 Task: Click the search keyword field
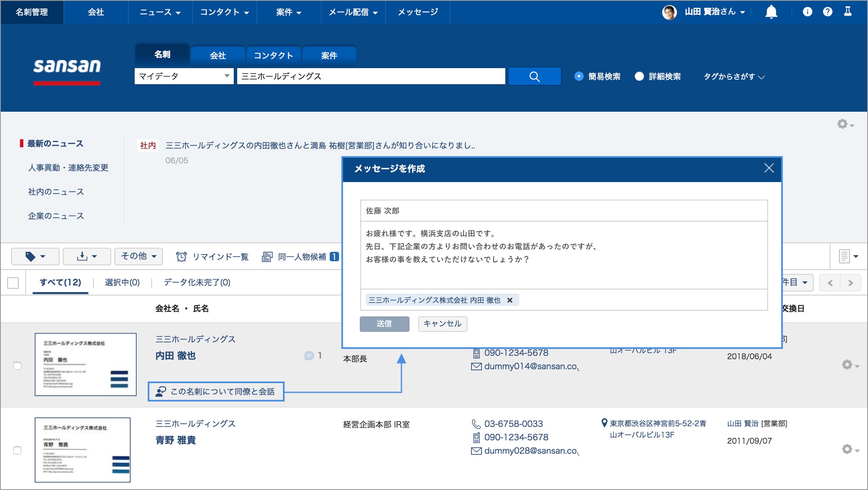[x=371, y=76]
